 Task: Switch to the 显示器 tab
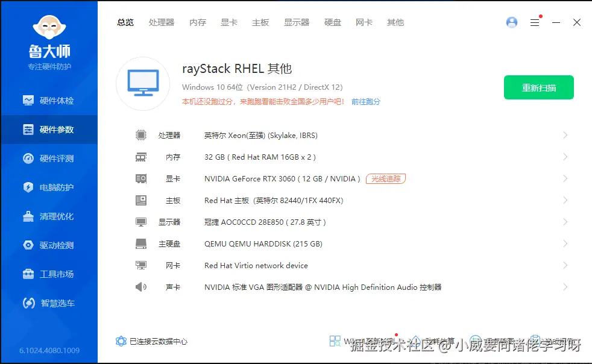coord(297,23)
